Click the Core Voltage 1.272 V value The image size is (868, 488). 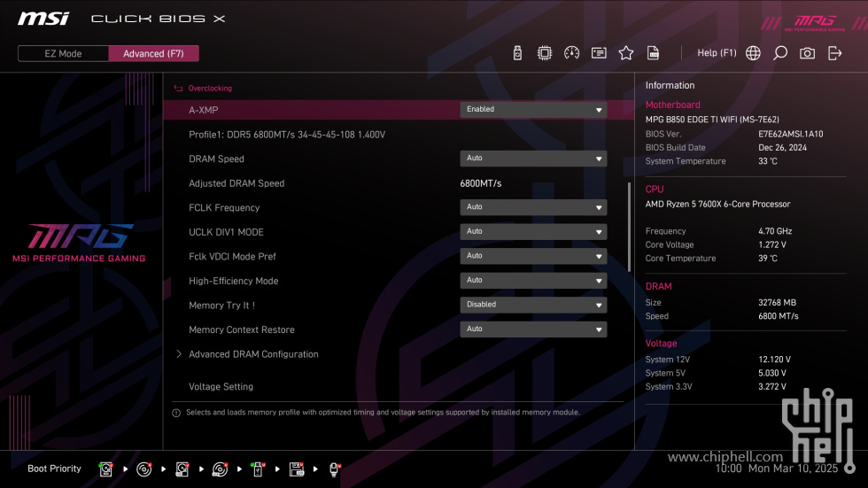pyautogui.click(x=772, y=244)
